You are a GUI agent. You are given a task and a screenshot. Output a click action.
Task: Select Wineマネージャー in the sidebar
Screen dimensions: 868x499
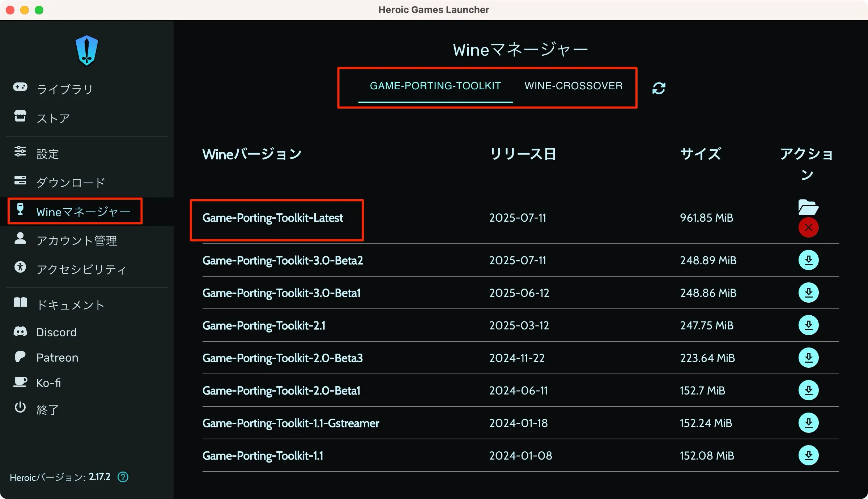coord(84,212)
